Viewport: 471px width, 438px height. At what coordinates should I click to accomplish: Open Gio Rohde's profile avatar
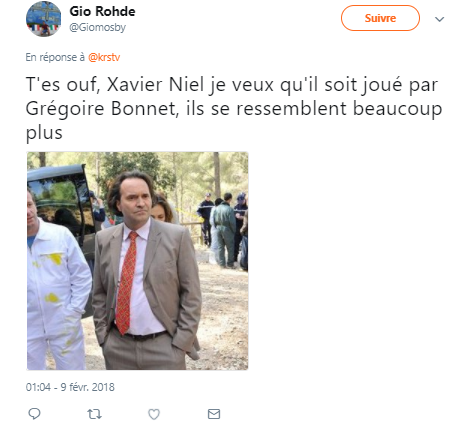[x=44, y=19]
